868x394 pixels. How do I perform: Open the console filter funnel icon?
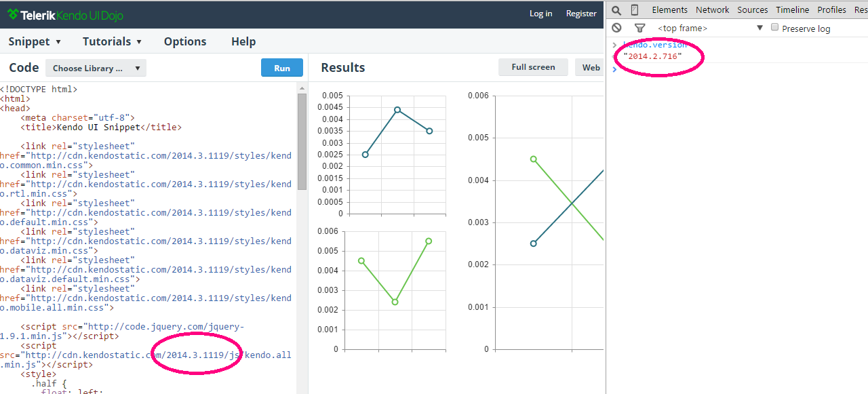639,28
